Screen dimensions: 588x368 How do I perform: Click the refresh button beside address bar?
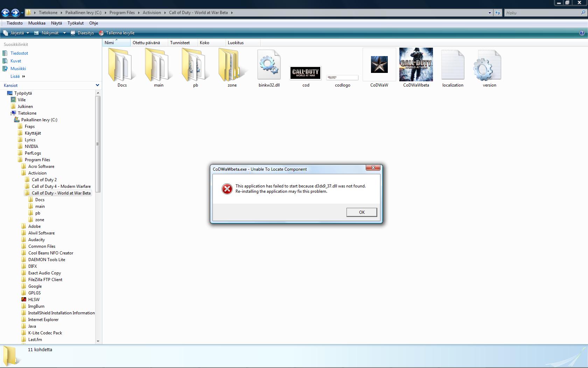(498, 13)
